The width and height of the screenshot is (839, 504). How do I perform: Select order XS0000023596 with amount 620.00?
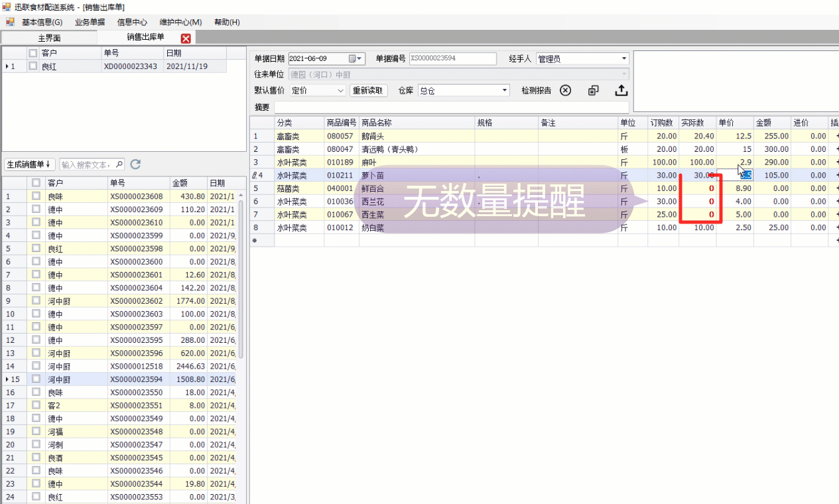point(119,353)
